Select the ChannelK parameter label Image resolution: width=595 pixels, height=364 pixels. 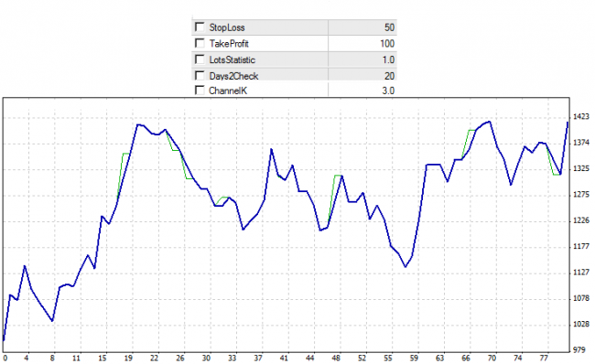(228, 91)
